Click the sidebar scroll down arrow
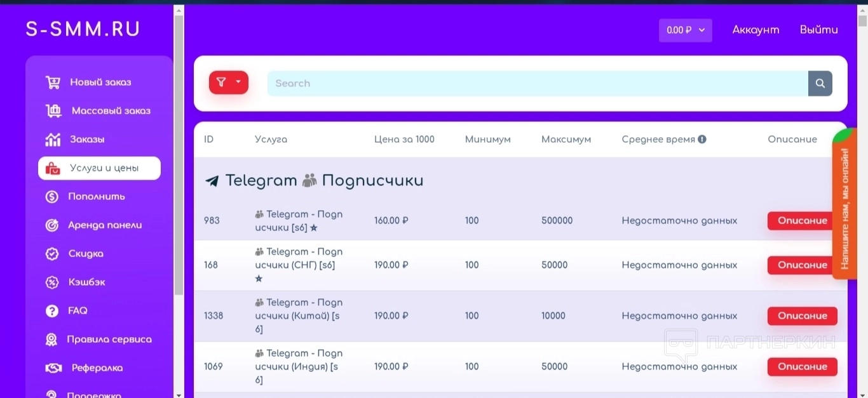Viewport: 868px width, 398px height. (179, 394)
